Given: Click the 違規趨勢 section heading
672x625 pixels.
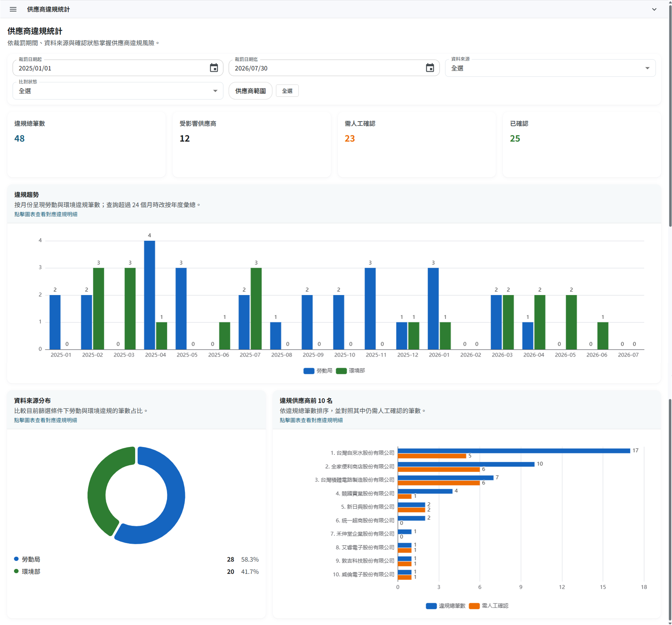Looking at the screenshot, I should (x=27, y=195).
